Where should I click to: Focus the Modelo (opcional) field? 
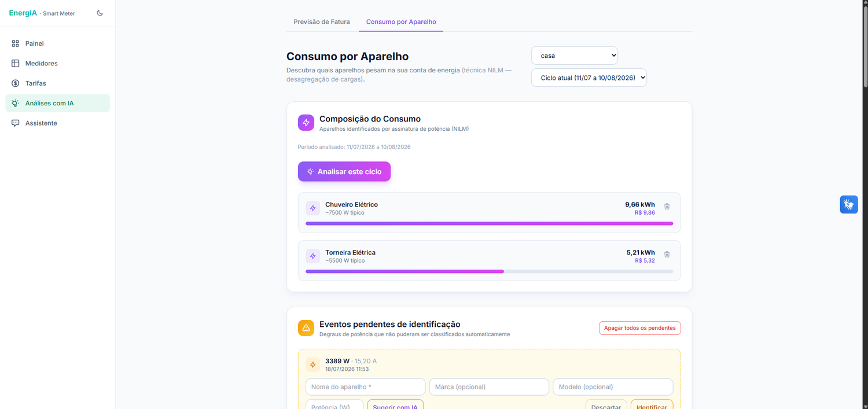point(613,387)
